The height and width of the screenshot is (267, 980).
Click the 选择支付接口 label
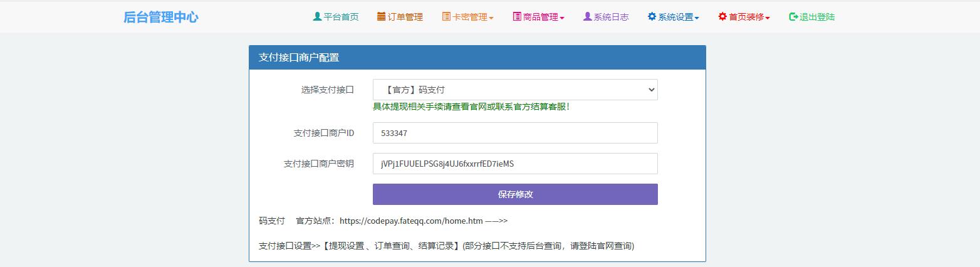coord(328,90)
